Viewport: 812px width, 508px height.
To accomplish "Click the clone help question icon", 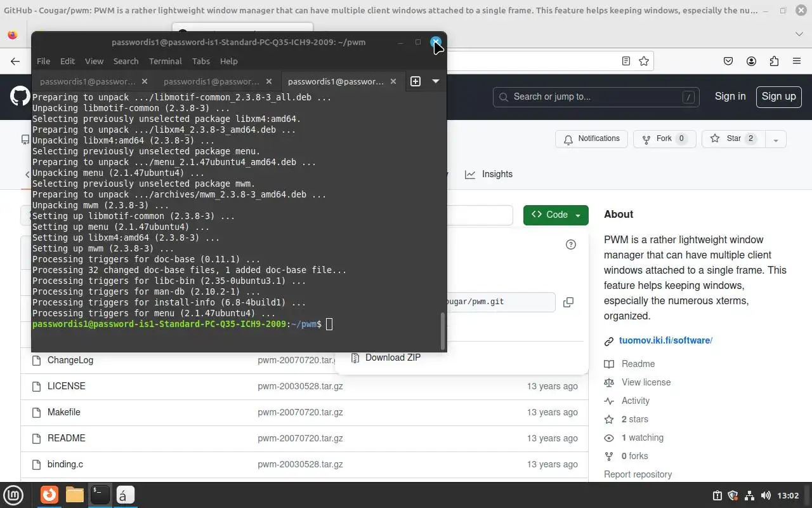I will pyautogui.click(x=571, y=244).
